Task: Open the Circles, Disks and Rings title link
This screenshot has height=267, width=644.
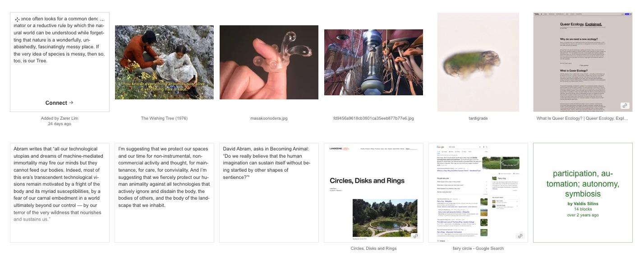Action: [x=373, y=248]
